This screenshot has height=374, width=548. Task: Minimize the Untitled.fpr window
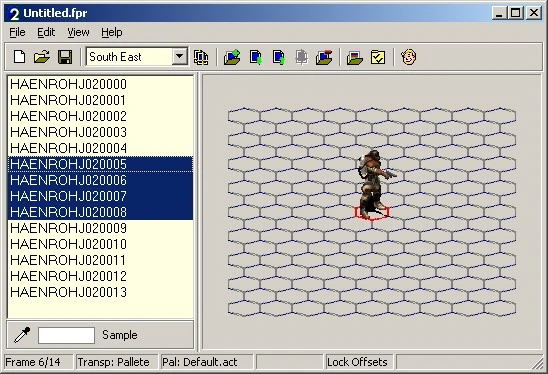pos(499,13)
